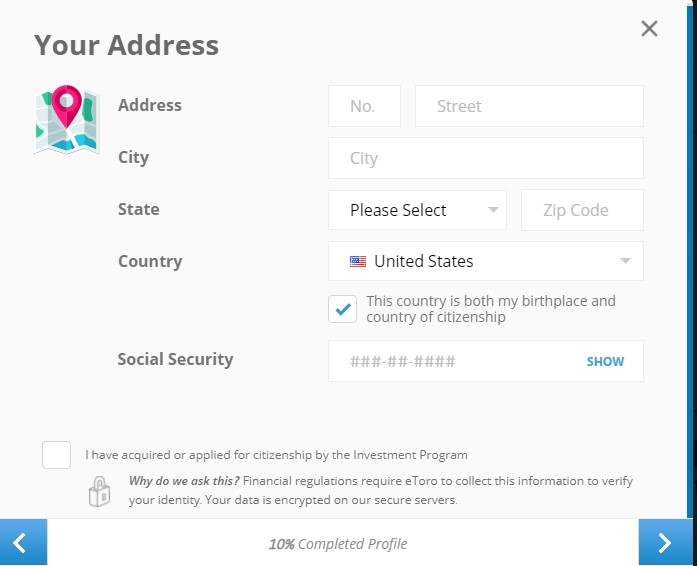Click the United States flag icon
697x566 pixels.
(x=358, y=261)
